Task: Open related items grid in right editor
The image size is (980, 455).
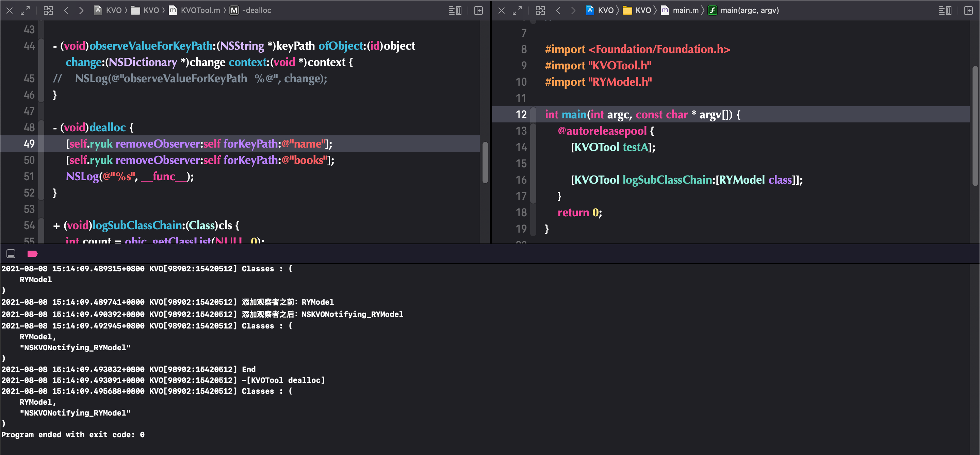Action: 540,10
